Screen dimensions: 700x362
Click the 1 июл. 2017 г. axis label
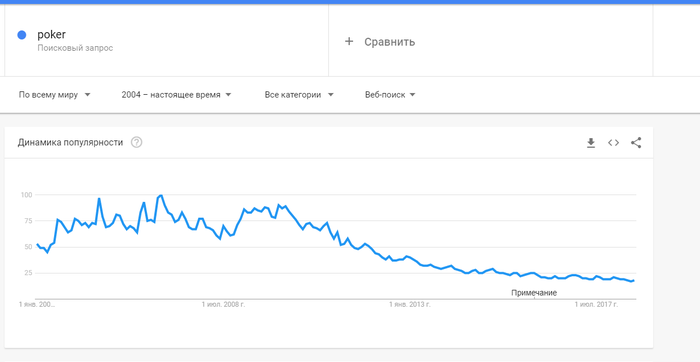(596, 305)
